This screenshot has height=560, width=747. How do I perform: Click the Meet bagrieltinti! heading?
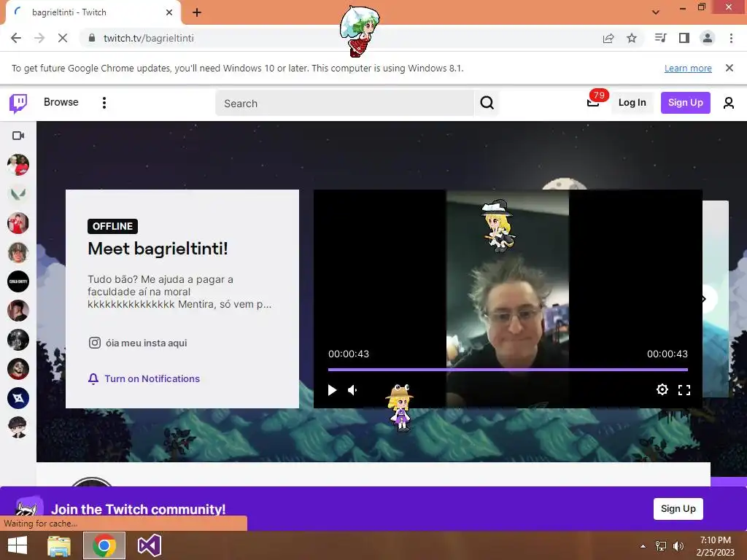[x=158, y=249]
